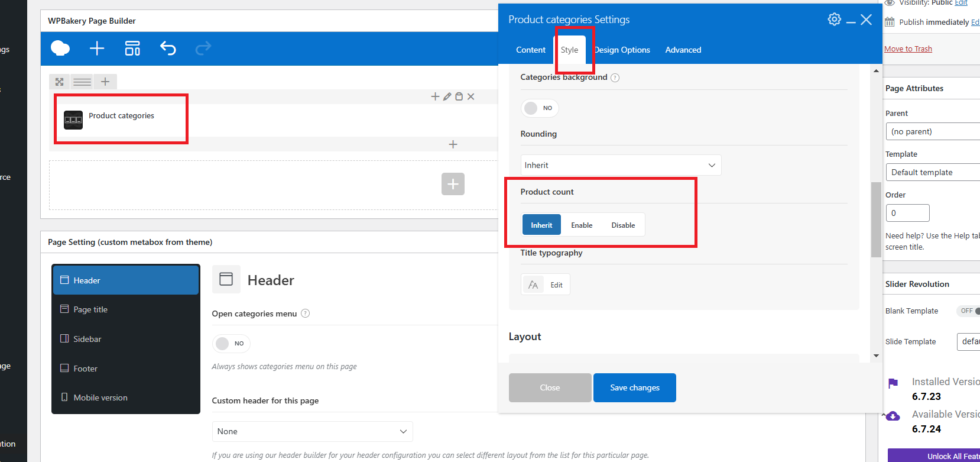
Task: Set Product count to Disable
Action: click(x=623, y=225)
